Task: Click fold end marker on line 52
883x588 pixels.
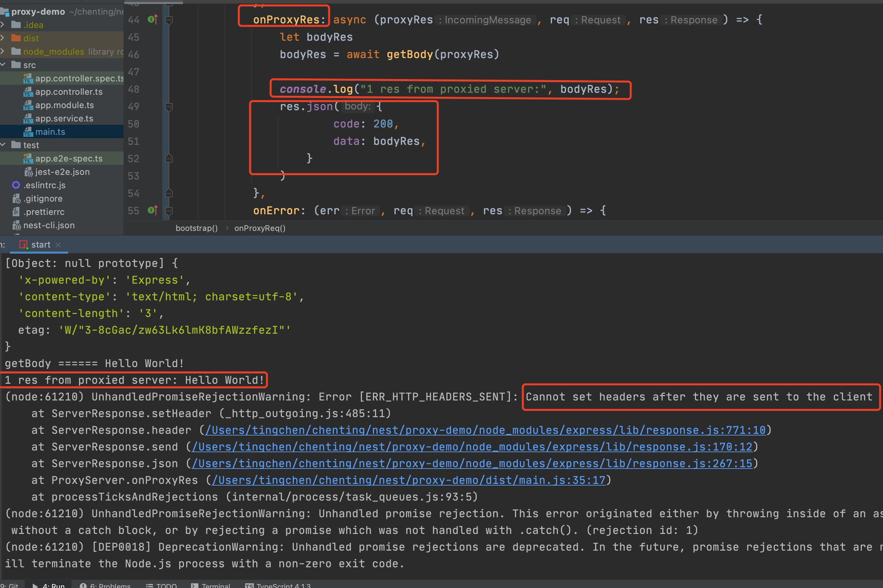Action: click(169, 158)
